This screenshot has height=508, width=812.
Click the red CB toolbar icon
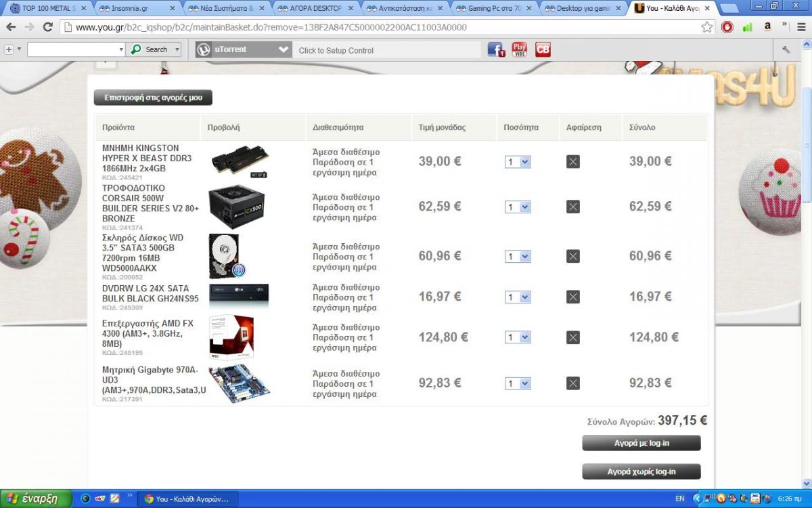click(543, 49)
